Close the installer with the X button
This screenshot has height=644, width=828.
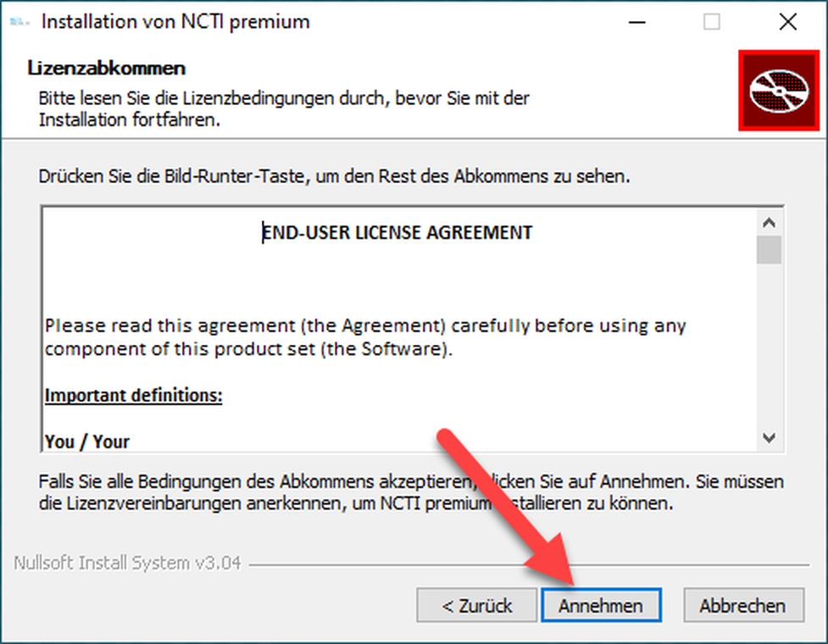point(788,22)
